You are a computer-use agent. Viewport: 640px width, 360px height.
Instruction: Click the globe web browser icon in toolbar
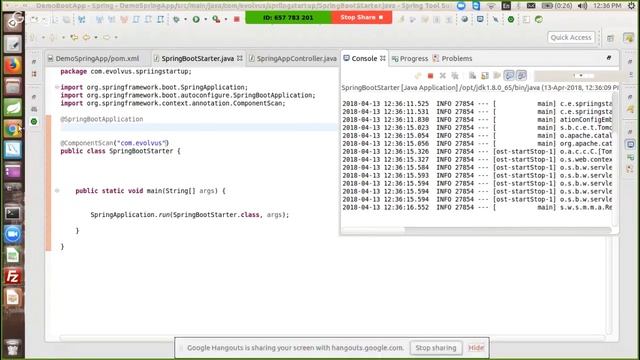click(x=464, y=19)
